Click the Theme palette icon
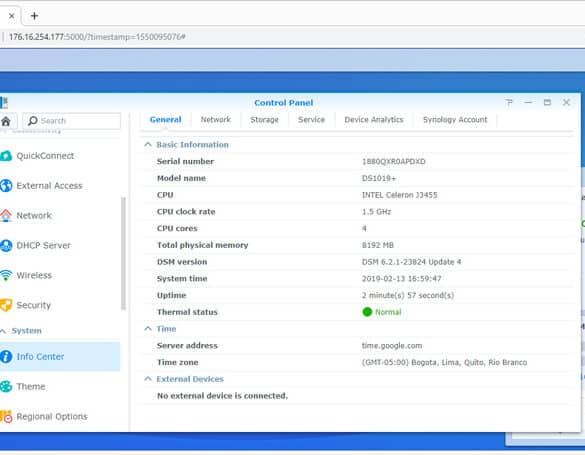 click(x=6, y=386)
